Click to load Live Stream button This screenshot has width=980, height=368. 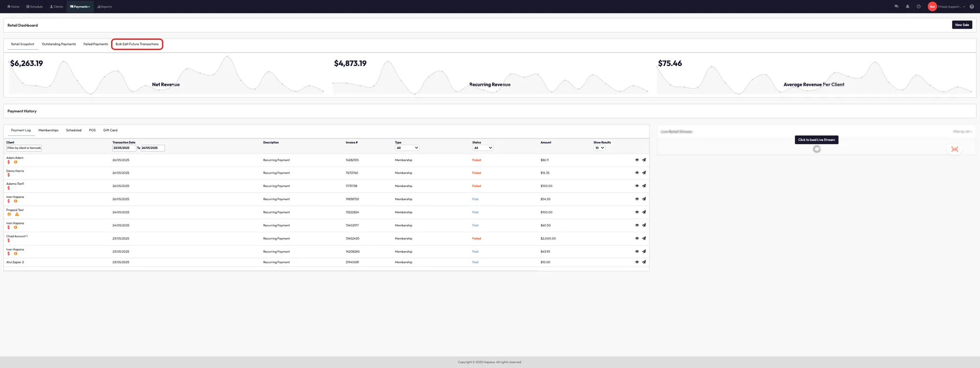click(816, 140)
